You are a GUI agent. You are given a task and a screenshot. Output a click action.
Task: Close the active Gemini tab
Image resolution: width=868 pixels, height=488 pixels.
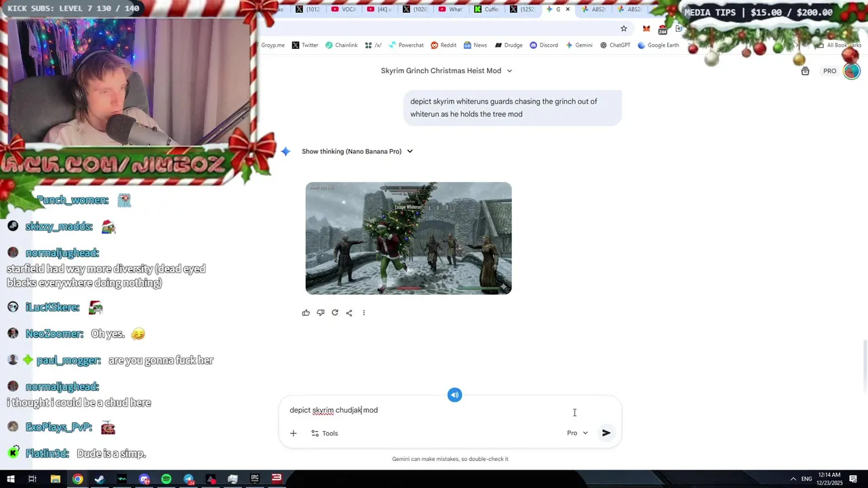point(568,9)
